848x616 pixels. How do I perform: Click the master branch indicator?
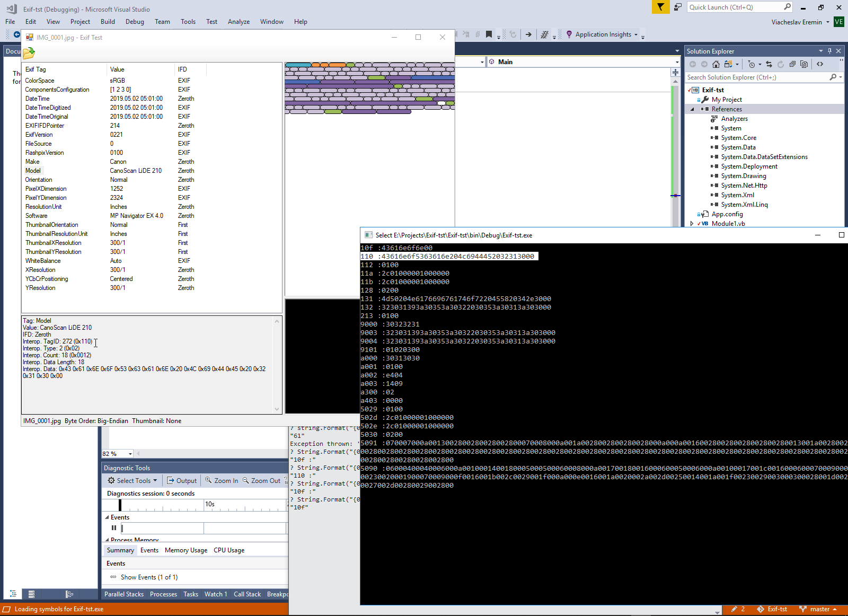coord(818,609)
